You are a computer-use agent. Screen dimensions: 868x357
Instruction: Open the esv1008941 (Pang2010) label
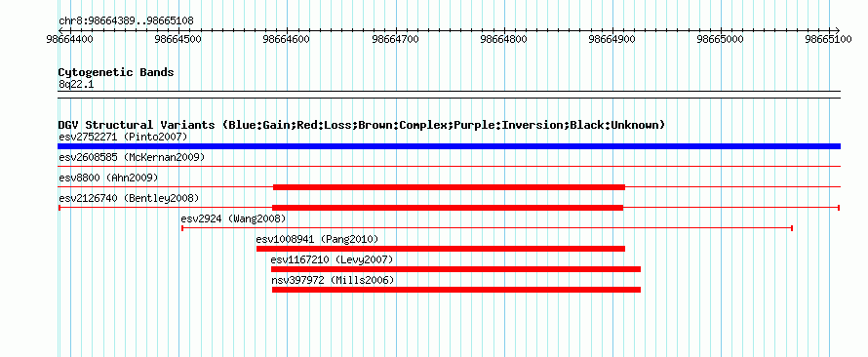point(317,239)
